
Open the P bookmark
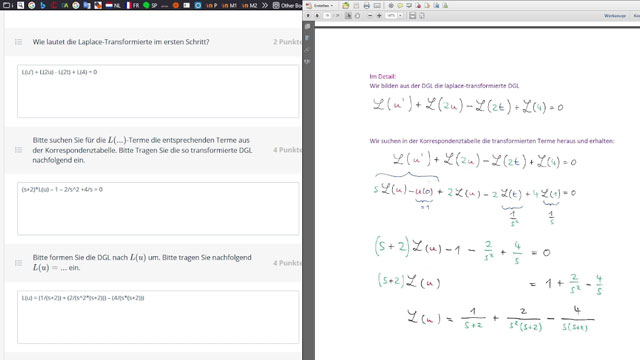pyautogui.click(x=211, y=5)
